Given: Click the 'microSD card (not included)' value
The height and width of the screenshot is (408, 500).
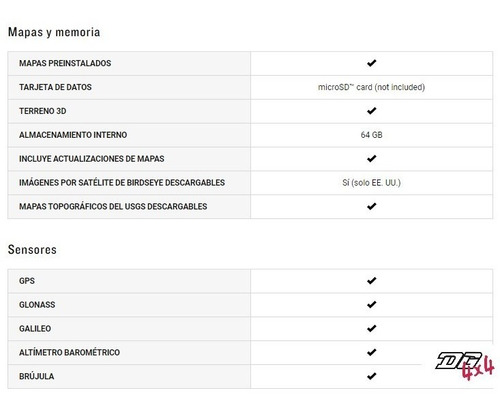Looking at the screenshot, I should point(371,87).
